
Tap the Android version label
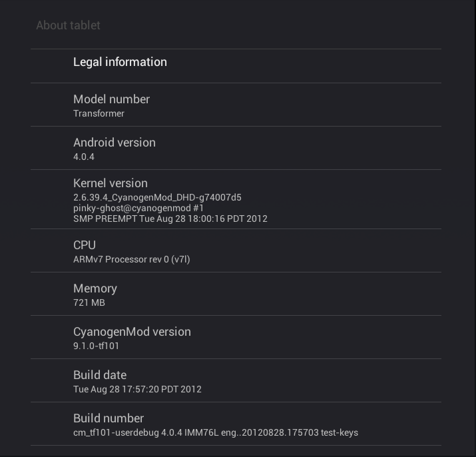pyautogui.click(x=114, y=143)
